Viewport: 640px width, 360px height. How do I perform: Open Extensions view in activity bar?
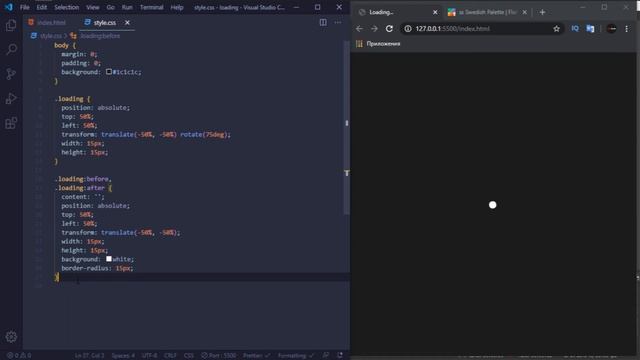pos(11,123)
